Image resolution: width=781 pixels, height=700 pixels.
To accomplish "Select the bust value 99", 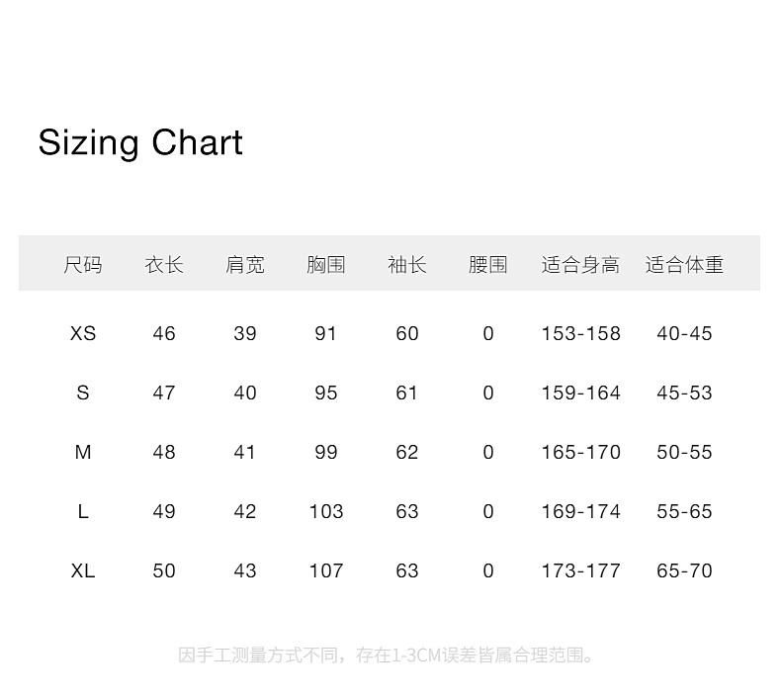I will pyautogui.click(x=326, y=452).
